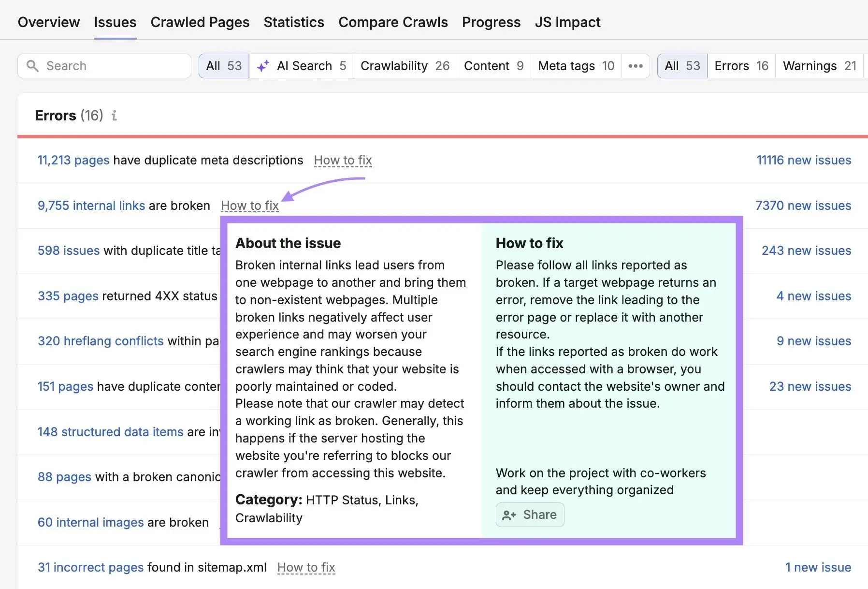Open 11,213 pages duplicate meta descriptions
This screenshot has width=868, height=589.
[73, 160]
